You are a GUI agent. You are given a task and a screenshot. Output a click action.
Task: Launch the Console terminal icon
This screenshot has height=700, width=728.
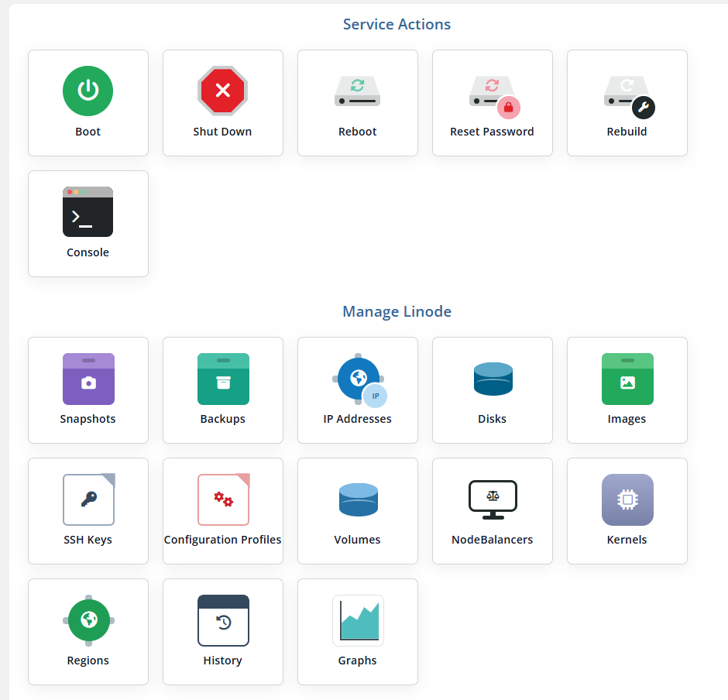pyautogui.click(x=88, y=211)
